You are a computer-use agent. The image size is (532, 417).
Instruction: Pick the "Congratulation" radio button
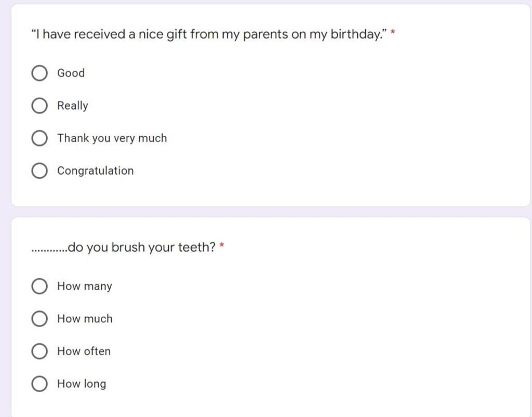point(39,171)
